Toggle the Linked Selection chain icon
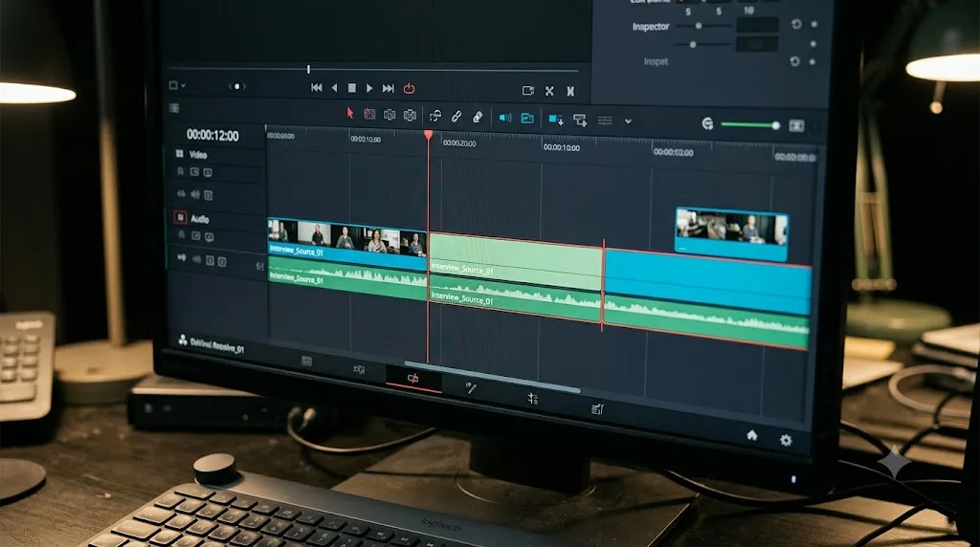Viewport: 980px width, 547px height. click(x=457, y=116)
